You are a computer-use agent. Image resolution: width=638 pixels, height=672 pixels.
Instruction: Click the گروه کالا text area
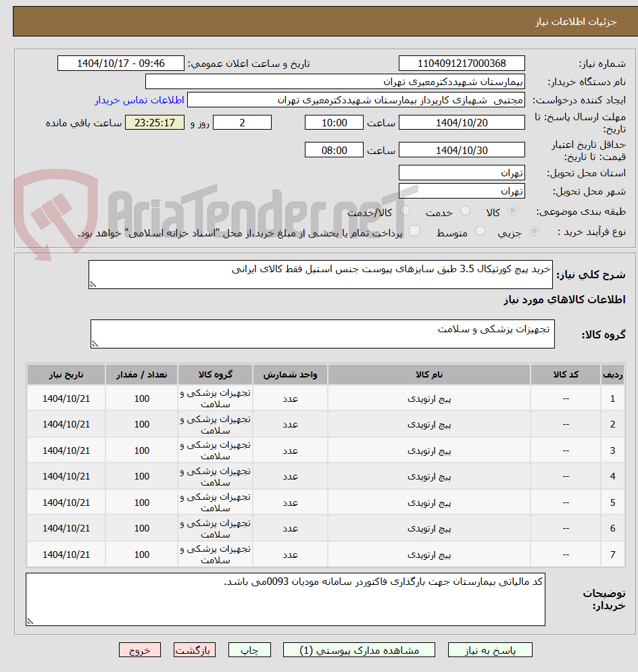[x=322, y=334]
